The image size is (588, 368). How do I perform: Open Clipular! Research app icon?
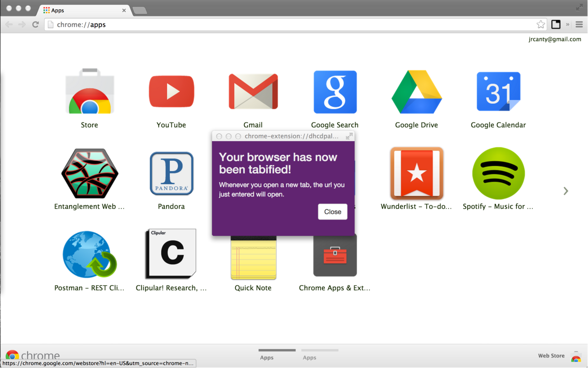click(x=171, y=254)
